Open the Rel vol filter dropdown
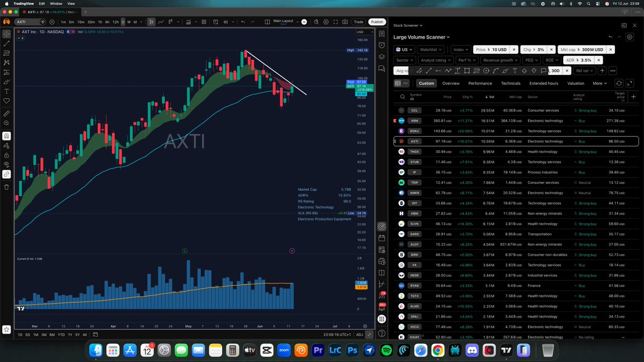The height and width of the screenshot is (362, 644). (x=584, y=70)
